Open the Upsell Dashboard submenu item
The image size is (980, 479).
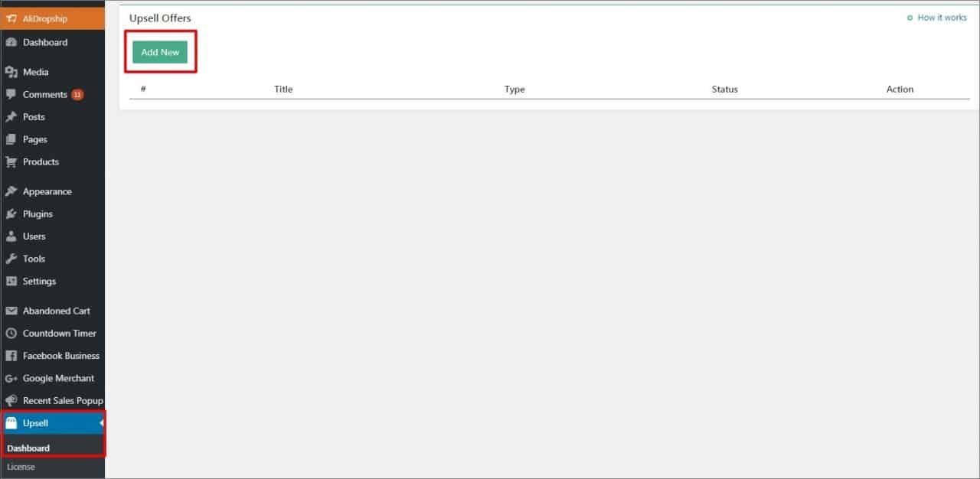click(28, 448)
